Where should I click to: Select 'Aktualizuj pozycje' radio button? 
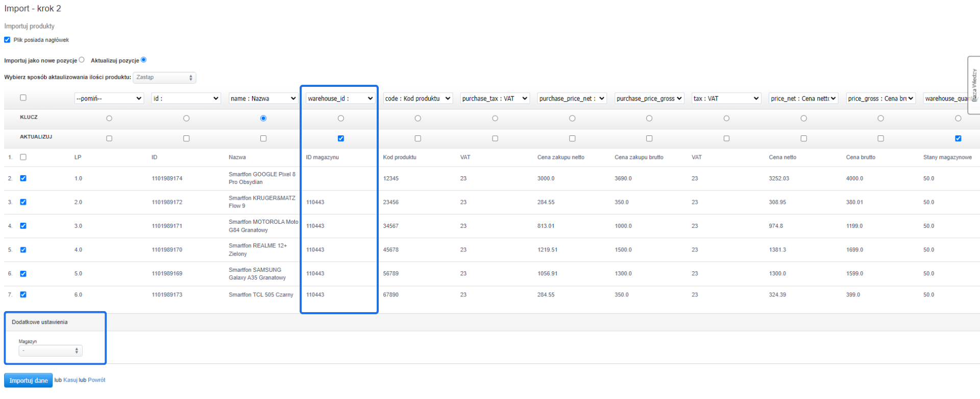(x=143, y=60)
